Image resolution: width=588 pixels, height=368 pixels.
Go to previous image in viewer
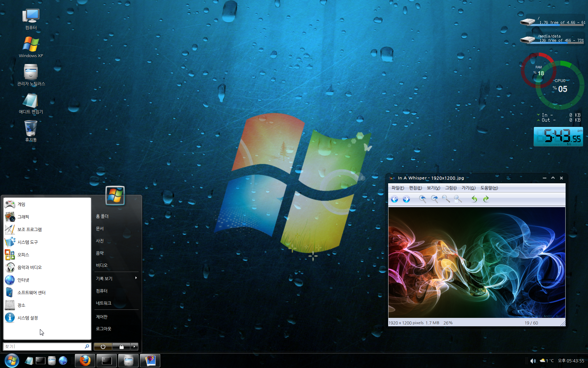pyautogui.click(x=394, y=199)
